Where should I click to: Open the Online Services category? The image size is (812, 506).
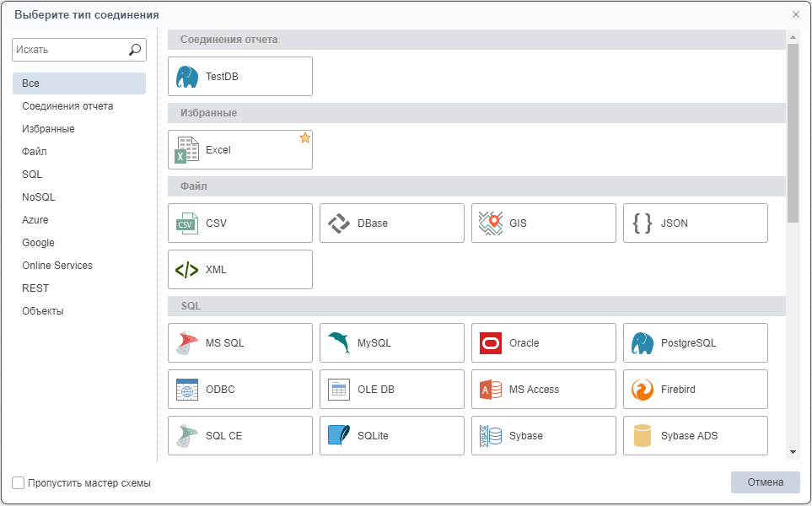(57, 266)
